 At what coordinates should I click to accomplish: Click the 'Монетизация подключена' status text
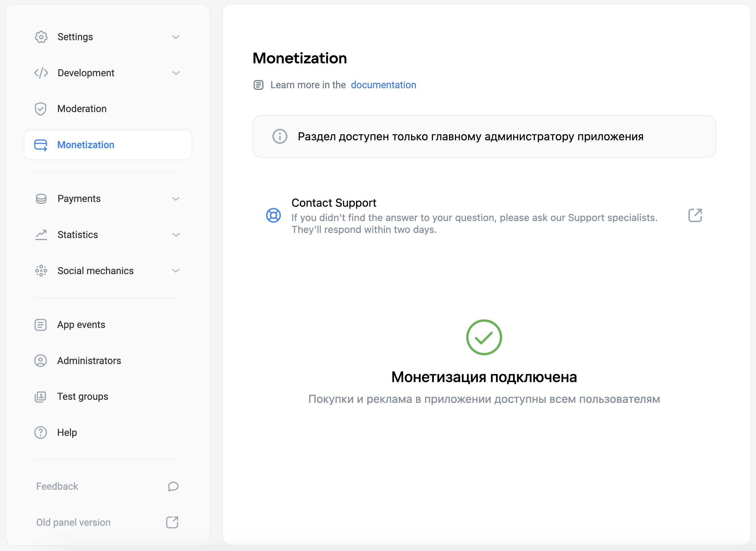(x=484, y=377)
